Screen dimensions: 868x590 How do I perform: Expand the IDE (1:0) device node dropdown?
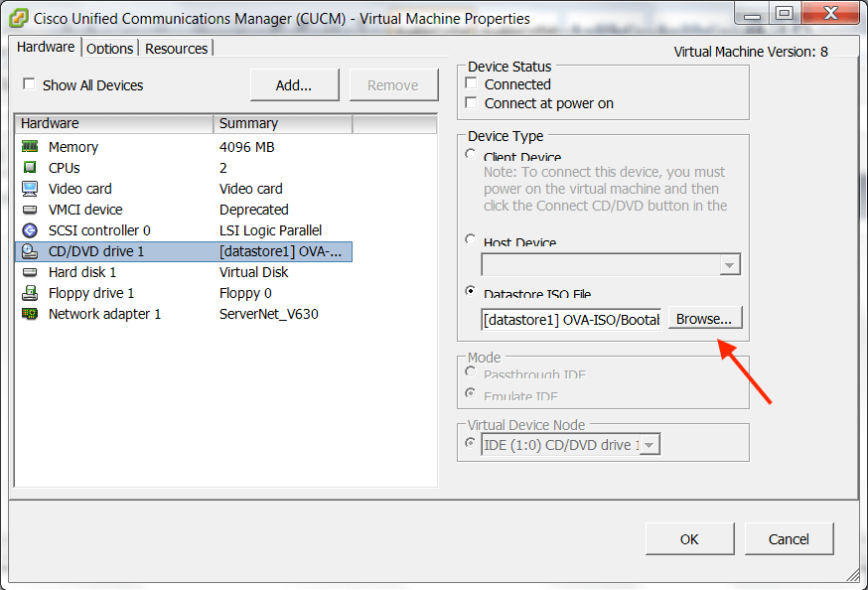coord(650,444)
